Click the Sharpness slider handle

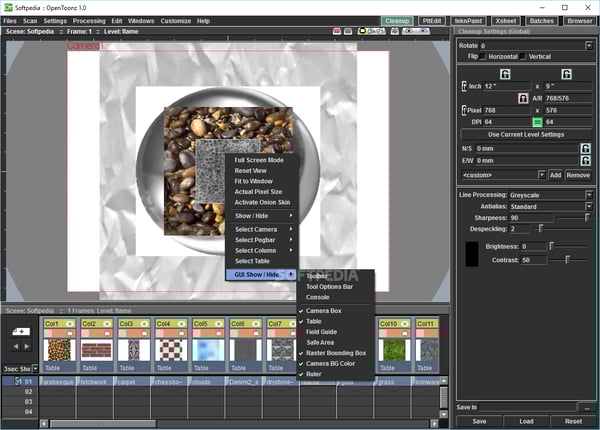(x=587, y=218)
